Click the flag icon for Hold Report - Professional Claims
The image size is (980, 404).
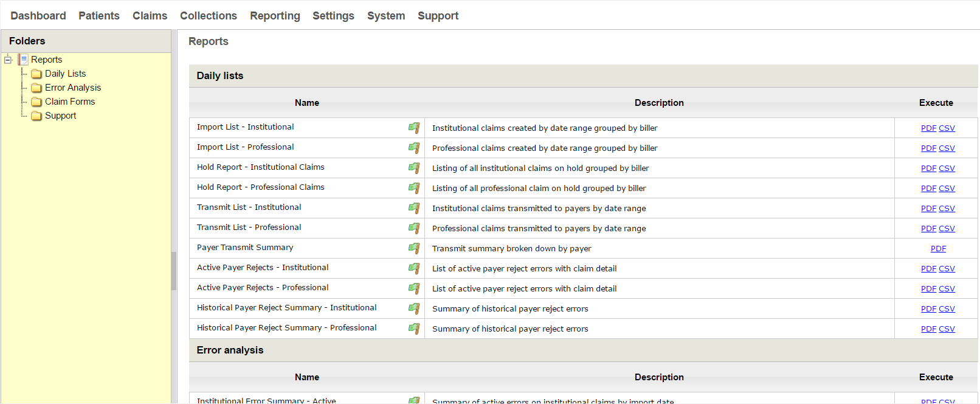click(414, 188)
